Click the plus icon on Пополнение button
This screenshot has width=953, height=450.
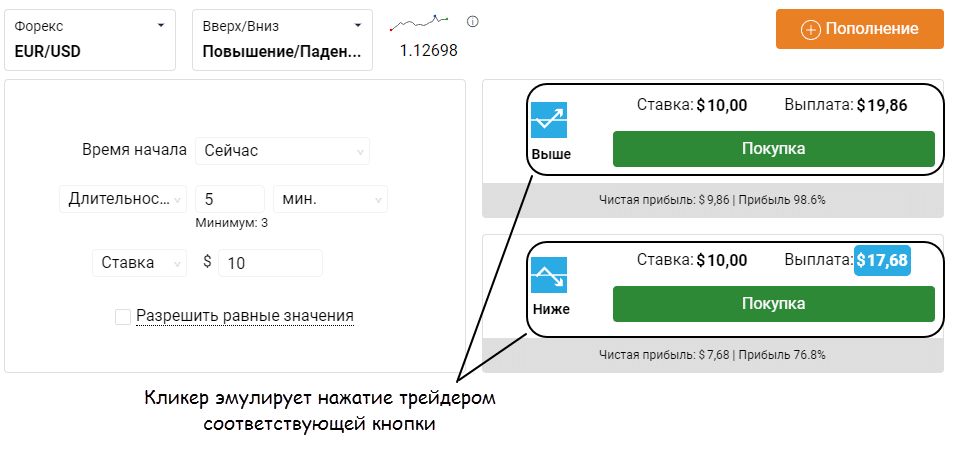[x=811, y=29]
